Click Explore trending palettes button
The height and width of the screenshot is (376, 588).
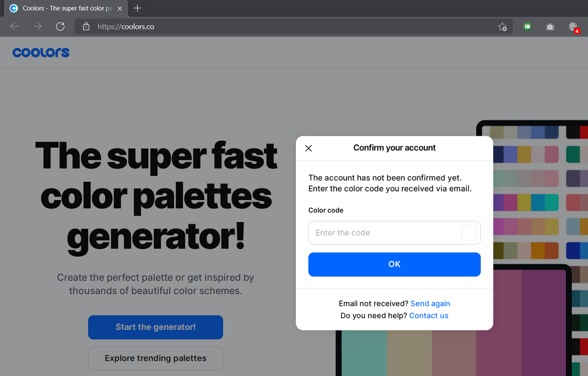[155, 358]
